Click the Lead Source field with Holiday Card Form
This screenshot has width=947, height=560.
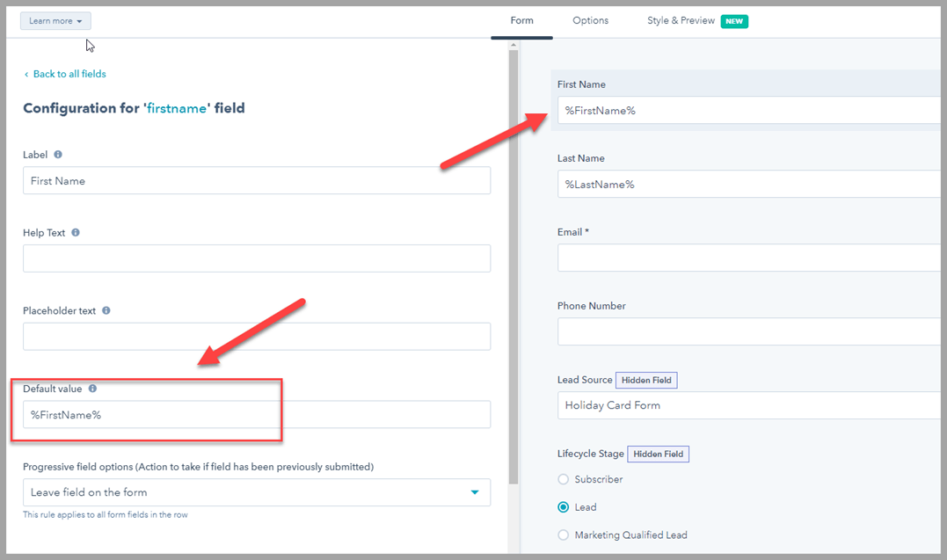749,405
